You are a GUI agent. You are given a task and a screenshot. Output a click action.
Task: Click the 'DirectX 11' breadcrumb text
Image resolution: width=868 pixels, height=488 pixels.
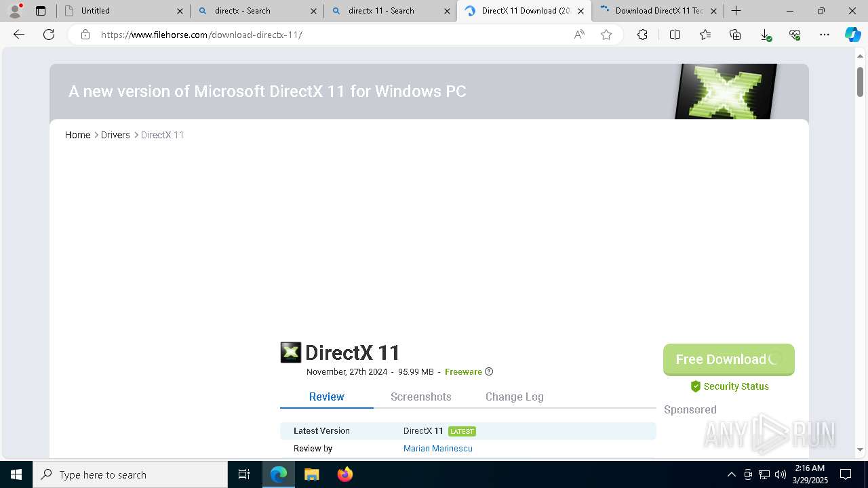[162, 135]
